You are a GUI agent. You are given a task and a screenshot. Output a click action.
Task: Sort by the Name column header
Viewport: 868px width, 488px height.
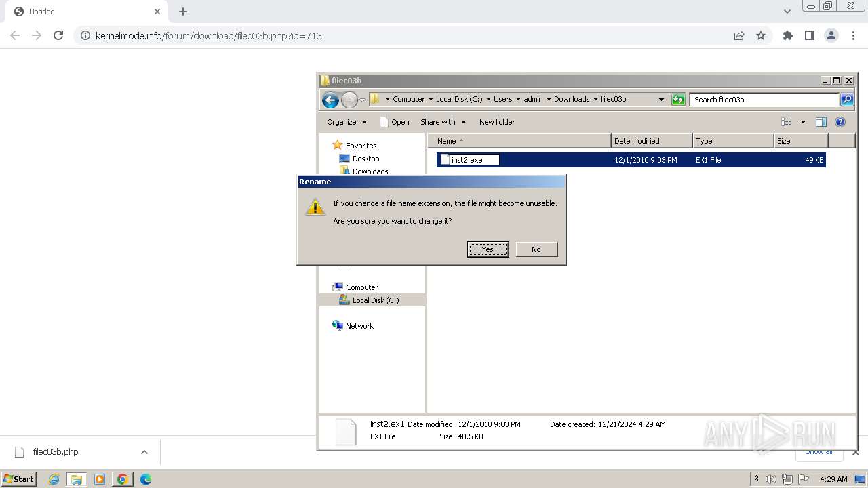(x=519, y=141)
